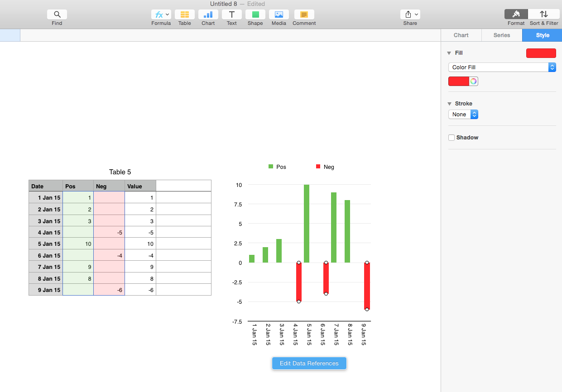The width and height of the screenshot is (562, 392).
Task: Select the 9 Jan 15 row header
Action: [x=46, y=290]
